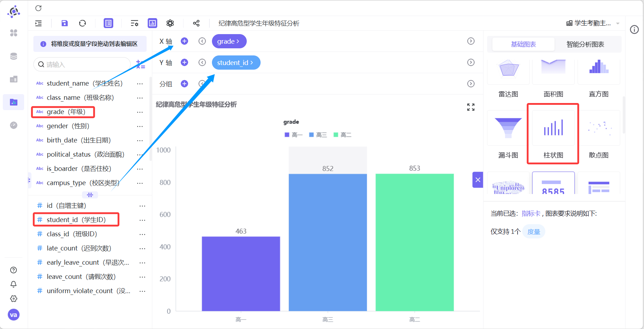The width and height of the screenshot is (644, 329).
Task: Focus the field search input 请输入
Action: point(82,64)
